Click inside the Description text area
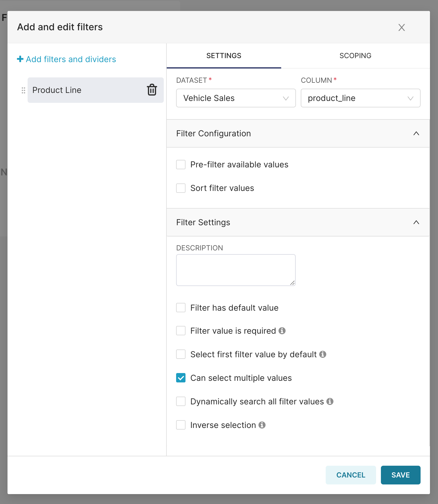This screenshot has height=504, width=438. [x=236, y=270]
